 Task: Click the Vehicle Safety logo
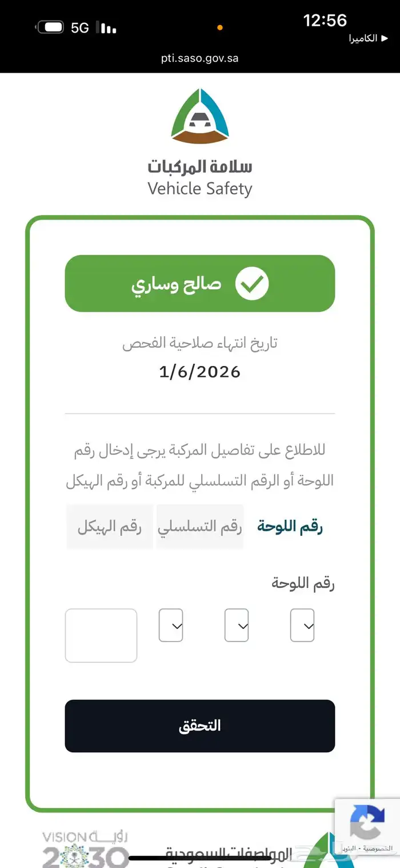click(x=200, y=116)
